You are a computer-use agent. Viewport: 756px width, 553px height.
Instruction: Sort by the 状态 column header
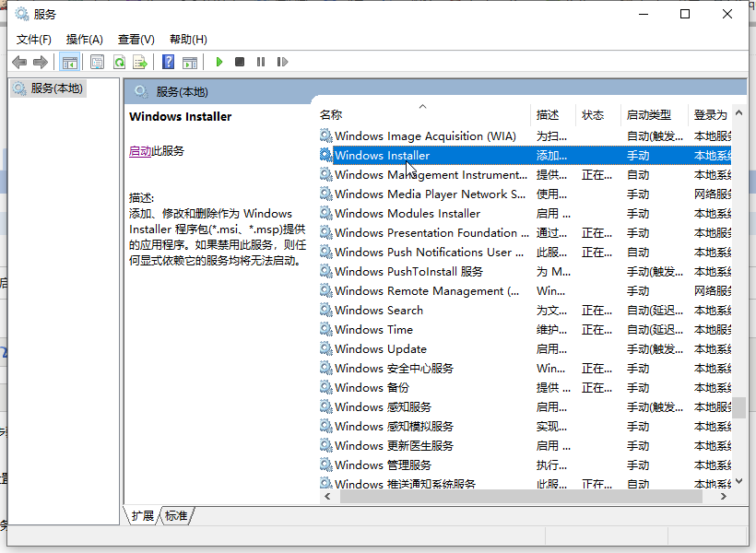(598, 114)
